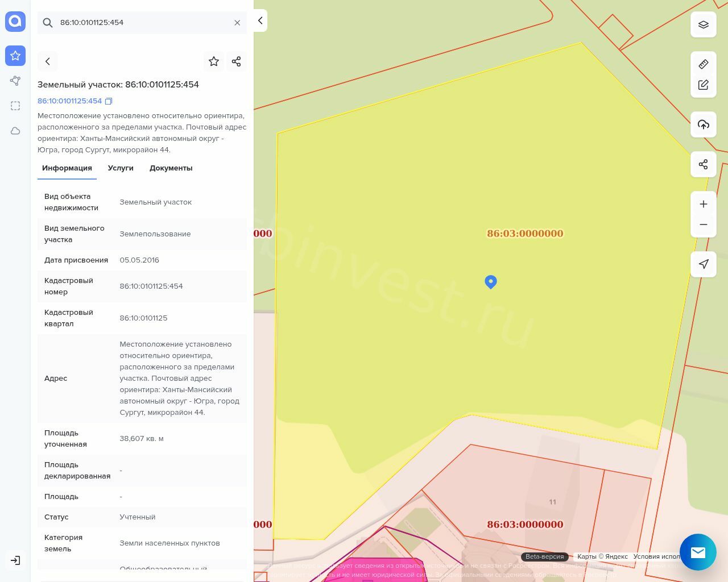728x582 pixels.
Task: Clear the cadastral number search field
Action: (x=237, y=23)
